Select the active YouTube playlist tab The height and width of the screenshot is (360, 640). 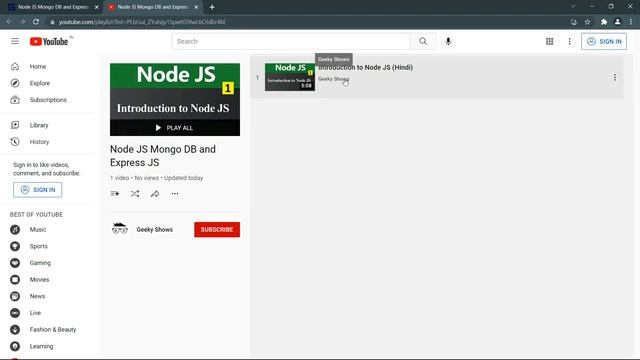click(x=153, y=7)
